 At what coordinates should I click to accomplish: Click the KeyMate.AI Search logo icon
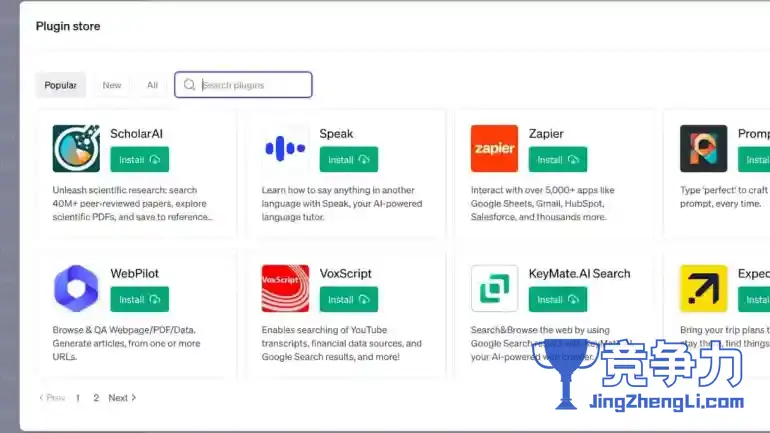click(x=494, y=289)
